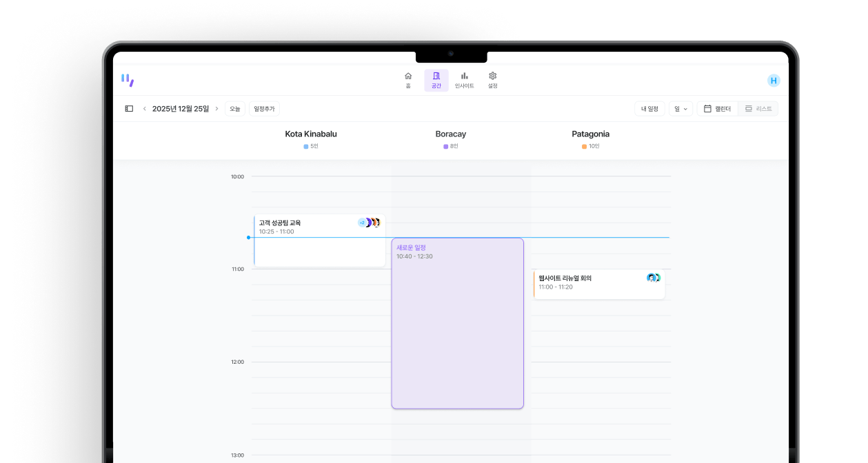Toggle the sidebar panel icon
The width and height of the screenshot is (868, 463).
click(x=129, y=109)
